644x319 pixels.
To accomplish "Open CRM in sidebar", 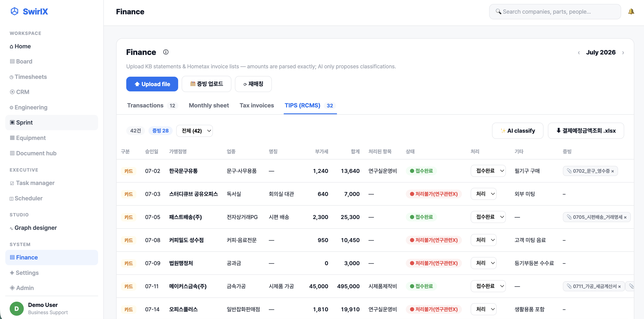I will point(51,92).
